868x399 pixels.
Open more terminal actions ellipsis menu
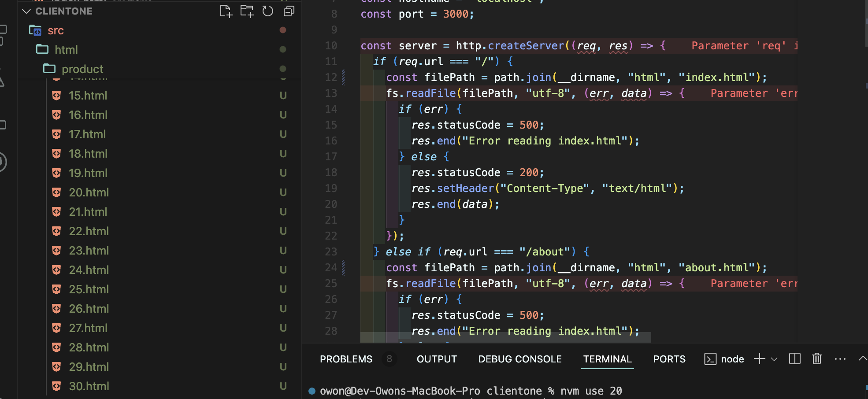click(x=840, y=359)
